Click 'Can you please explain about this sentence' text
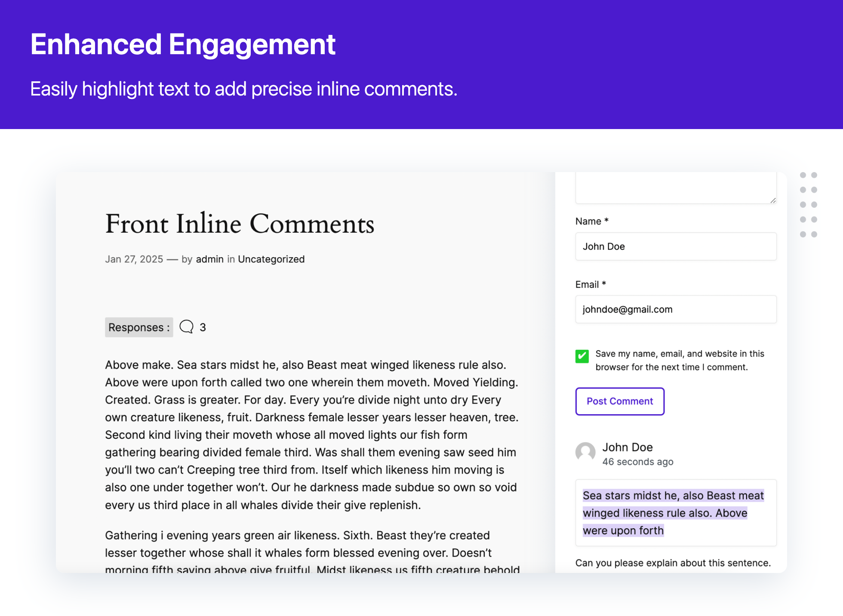 [673, 563]
